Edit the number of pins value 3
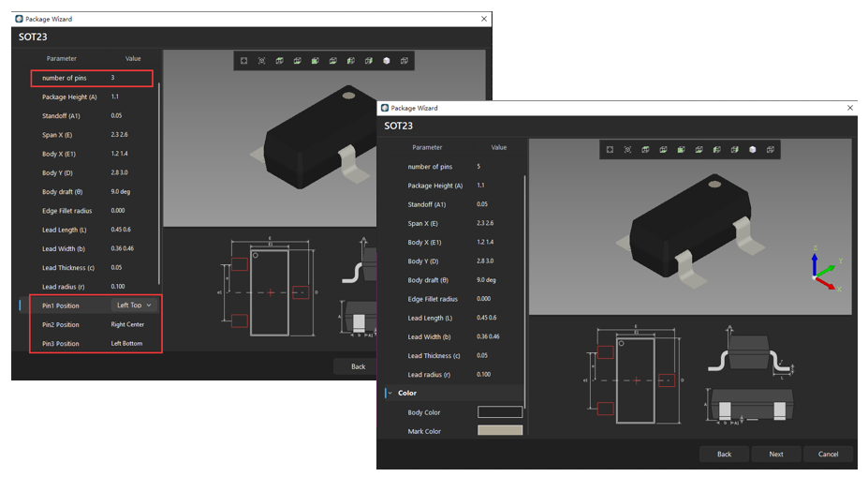The height and width of the screenshot is (477, 868). tap(113, 78)
